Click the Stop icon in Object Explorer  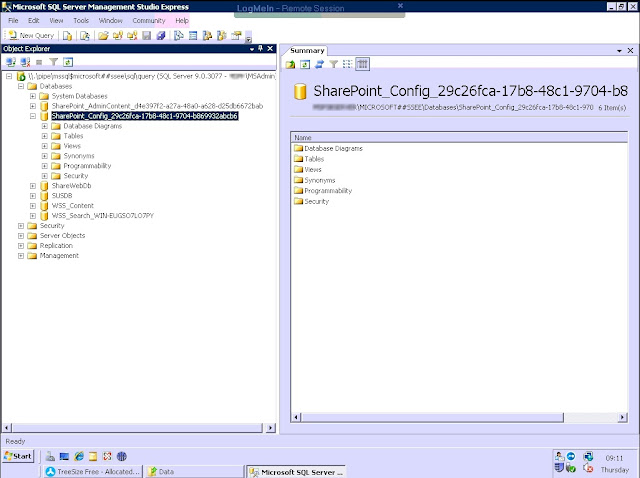coord(39,62)
